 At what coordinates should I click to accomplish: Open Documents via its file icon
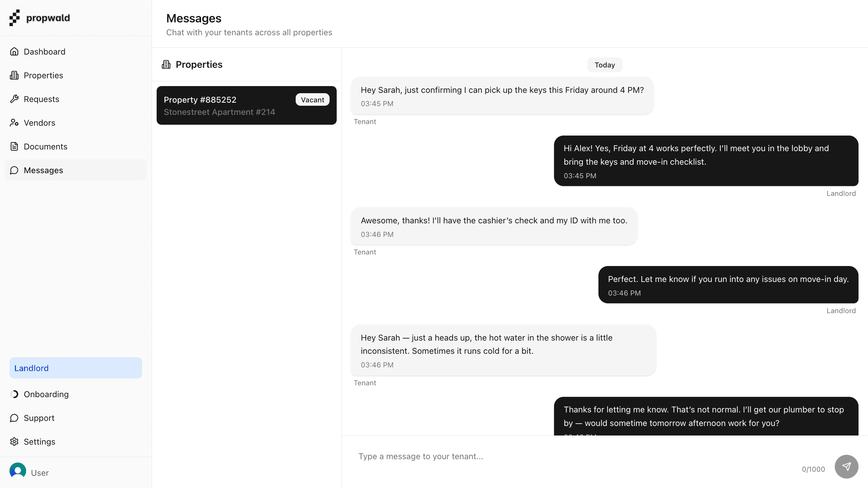coord(14,146)
